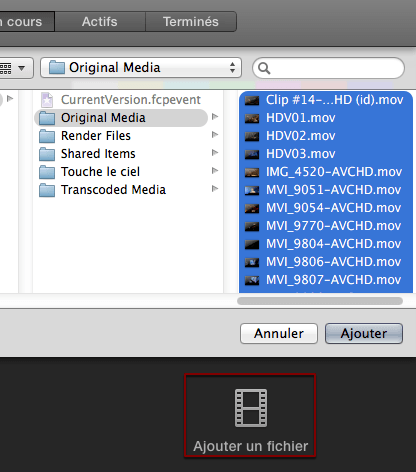The width and height of the screenshot is (416, 472).
Task: Select the MVI_9806-AVCHD.mov file
Action: coord(326,262)
